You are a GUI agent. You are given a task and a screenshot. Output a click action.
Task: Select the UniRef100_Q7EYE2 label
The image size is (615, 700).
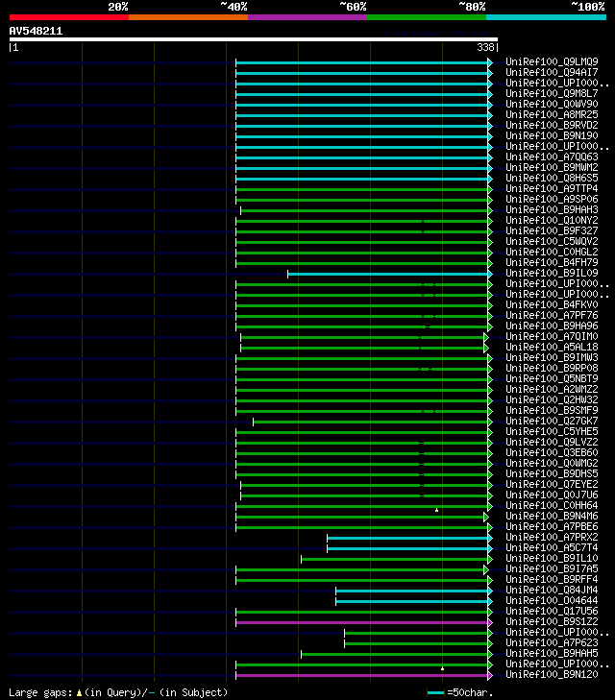pos(552,484)
